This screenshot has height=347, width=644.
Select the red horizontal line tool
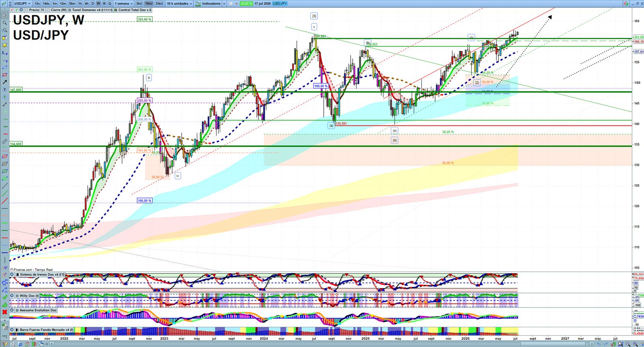tap(5, 238)
